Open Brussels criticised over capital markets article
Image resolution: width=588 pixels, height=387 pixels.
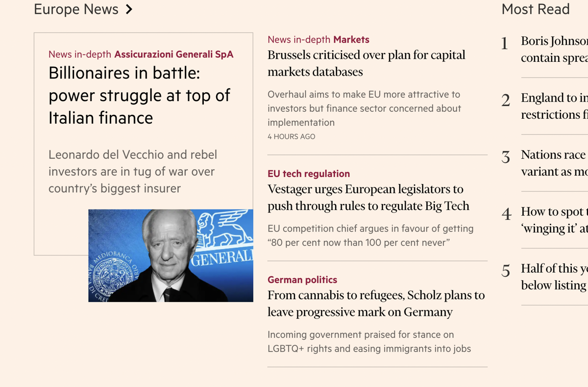click(x=367, y=63)
